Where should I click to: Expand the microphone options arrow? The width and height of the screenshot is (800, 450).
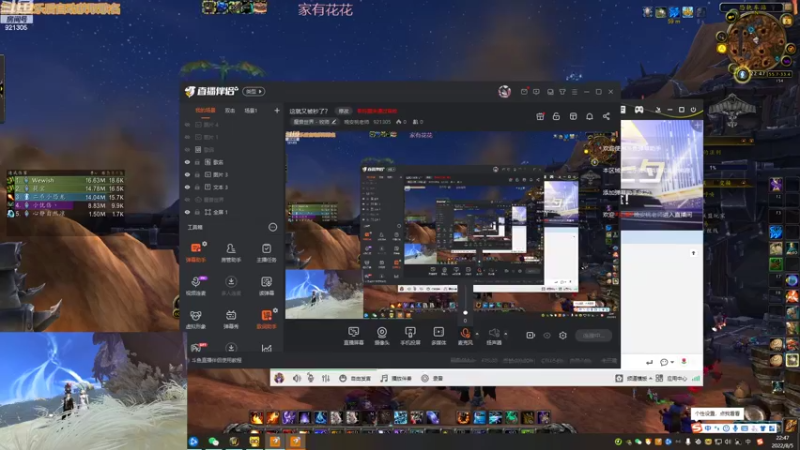click(477, 334)
